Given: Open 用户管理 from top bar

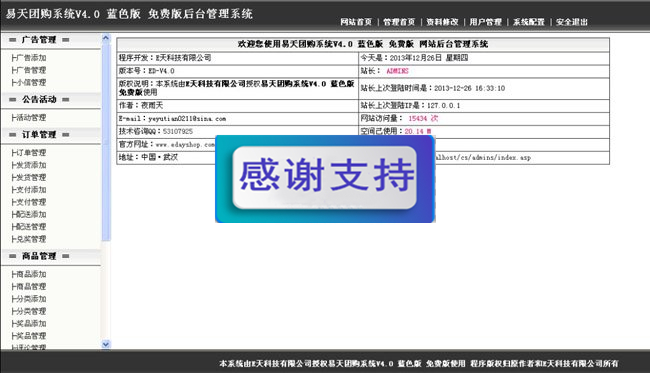Looking at the screenshot, I should pos(485,22).
